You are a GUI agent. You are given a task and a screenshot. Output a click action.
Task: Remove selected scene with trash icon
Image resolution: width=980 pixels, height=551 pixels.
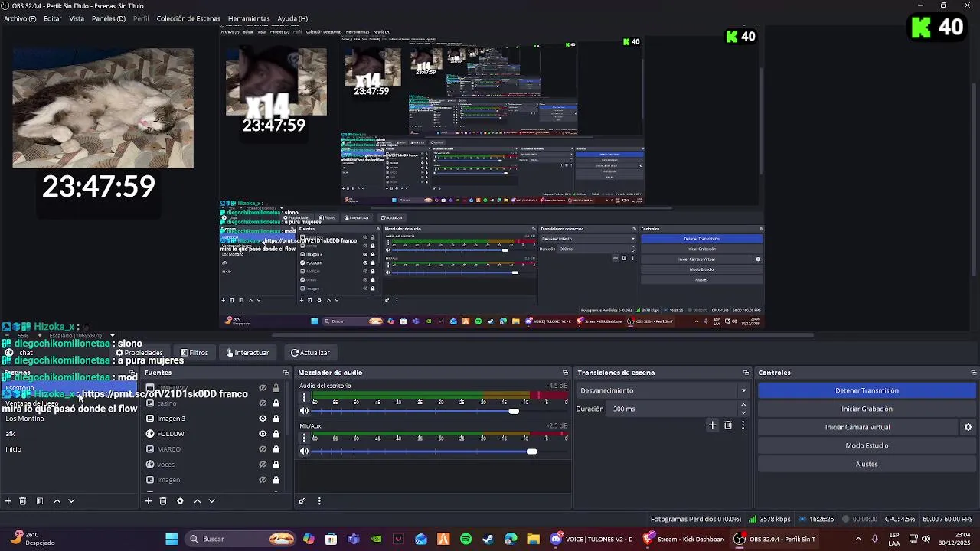coord(23,501)
